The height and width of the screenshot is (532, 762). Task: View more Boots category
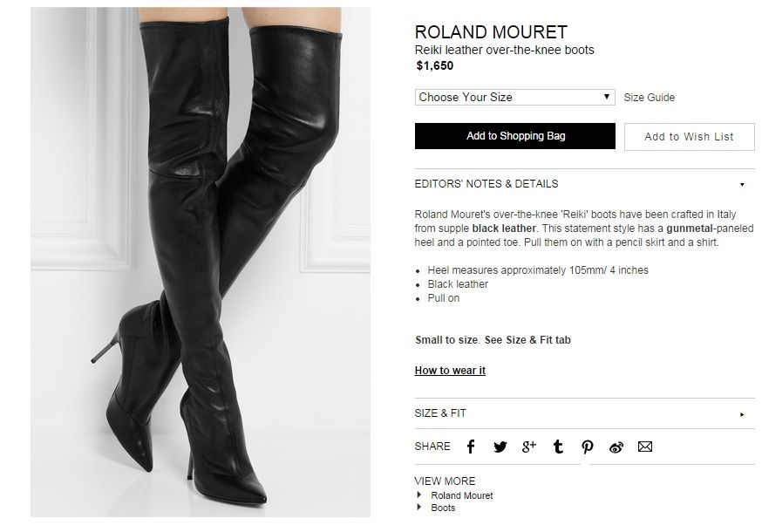click(x=443, y=508)
